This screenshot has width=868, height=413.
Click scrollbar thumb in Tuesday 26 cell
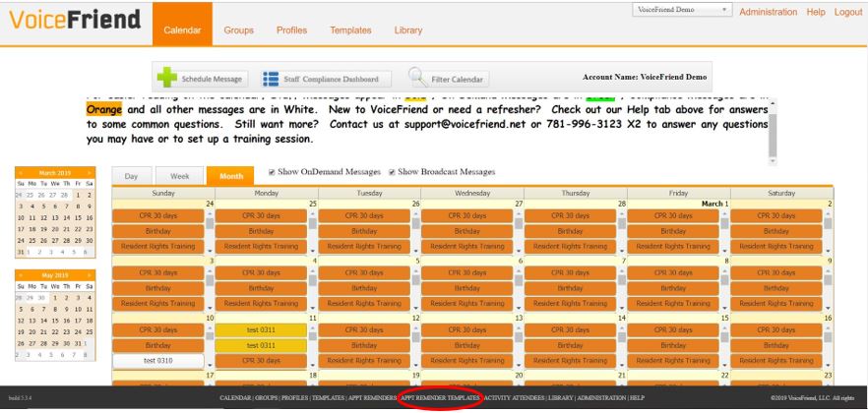[415, 224]
